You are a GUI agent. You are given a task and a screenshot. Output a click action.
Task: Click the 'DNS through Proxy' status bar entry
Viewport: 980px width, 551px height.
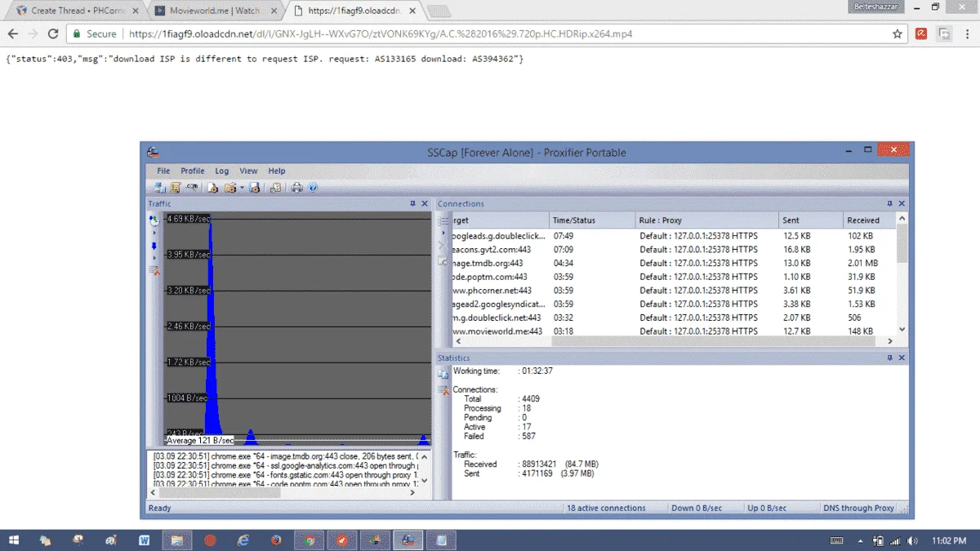[858, 508]
